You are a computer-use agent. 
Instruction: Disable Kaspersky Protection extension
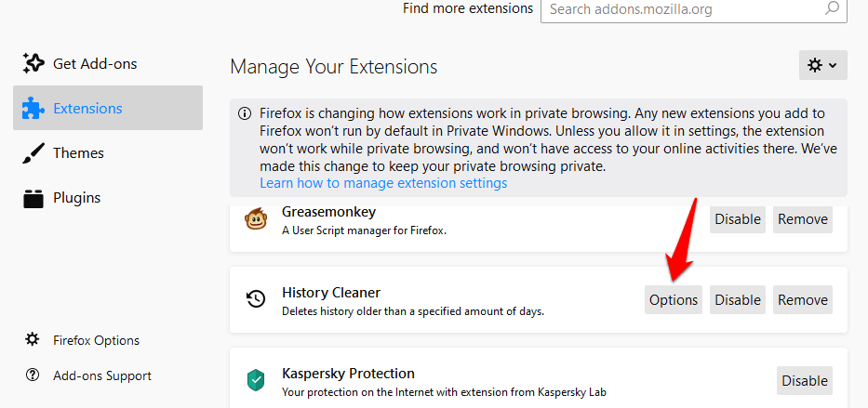(x=805, y=380)
